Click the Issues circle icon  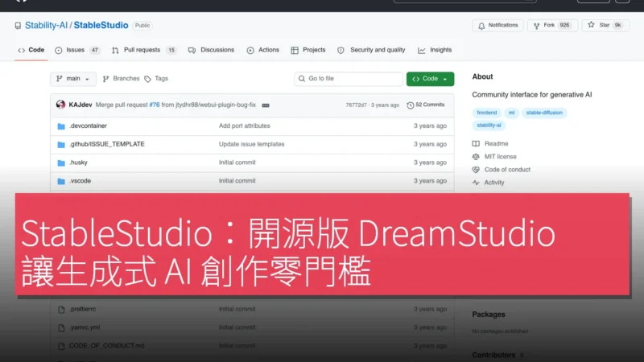(x=58, y=51)
